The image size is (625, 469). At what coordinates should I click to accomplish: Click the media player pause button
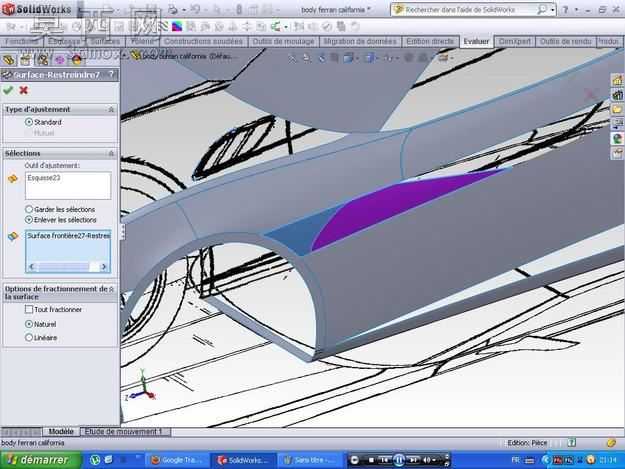point(399,460)
